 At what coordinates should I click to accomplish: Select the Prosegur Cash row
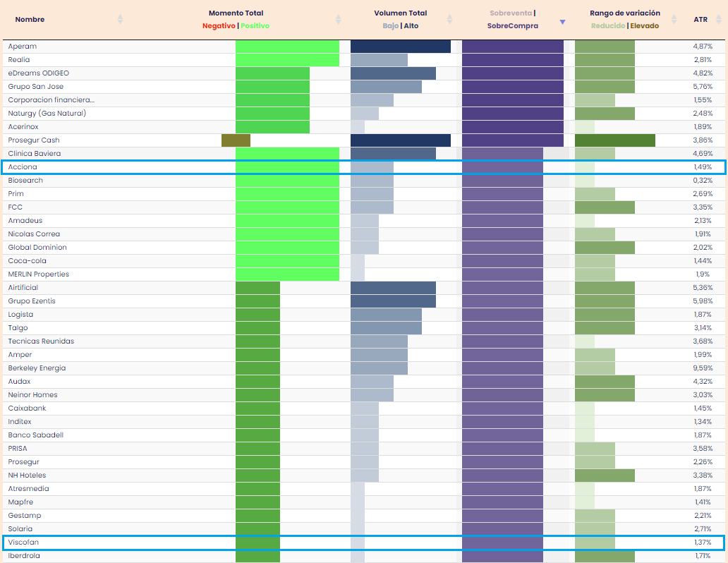click(x=34, y=140)
